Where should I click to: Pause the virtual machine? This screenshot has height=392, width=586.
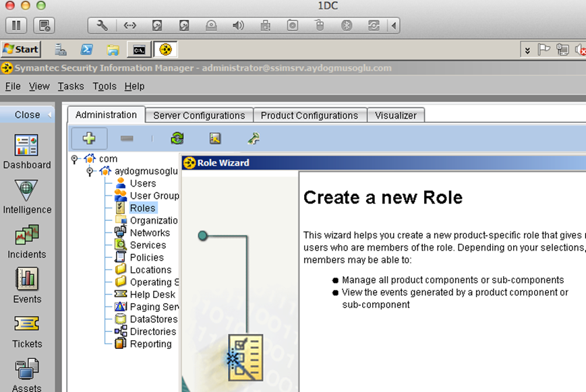click(x=16, y=26)
